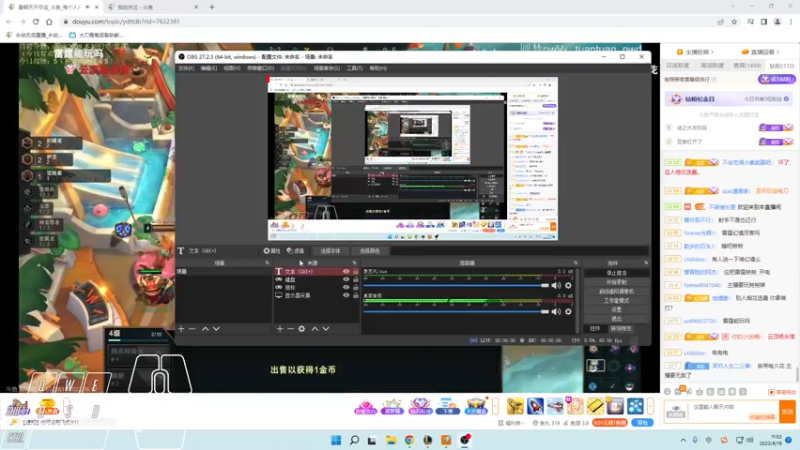The height and width of the screenshot is (450, 800).
Task: Remove the selected source with the minus icon in the Sources dock
Action: point(290,329)
